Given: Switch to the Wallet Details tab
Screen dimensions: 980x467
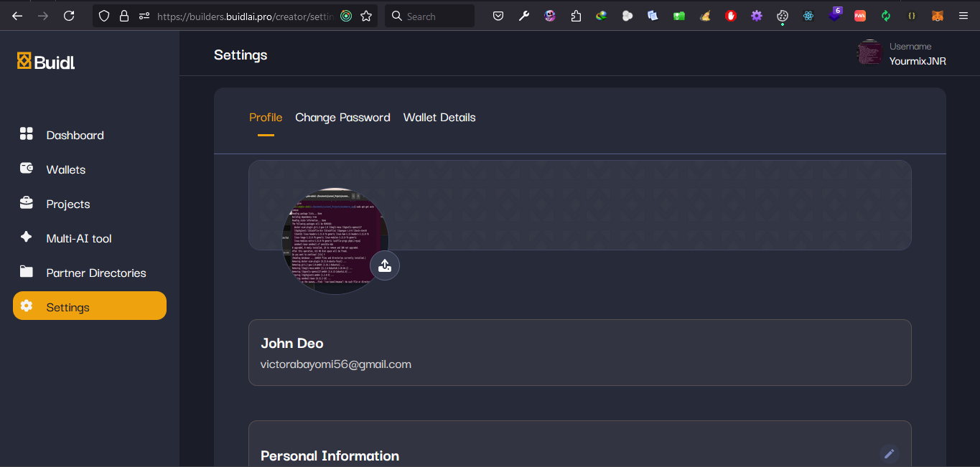Looking at the screenshot, I should [x=439, y=118].
